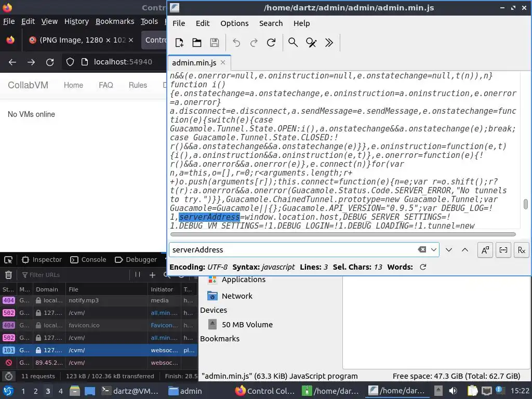This screenshot has height=399, width=532.
Task: Reload the Firefox page
Action: pyautogui.click(x=50, y=62)
